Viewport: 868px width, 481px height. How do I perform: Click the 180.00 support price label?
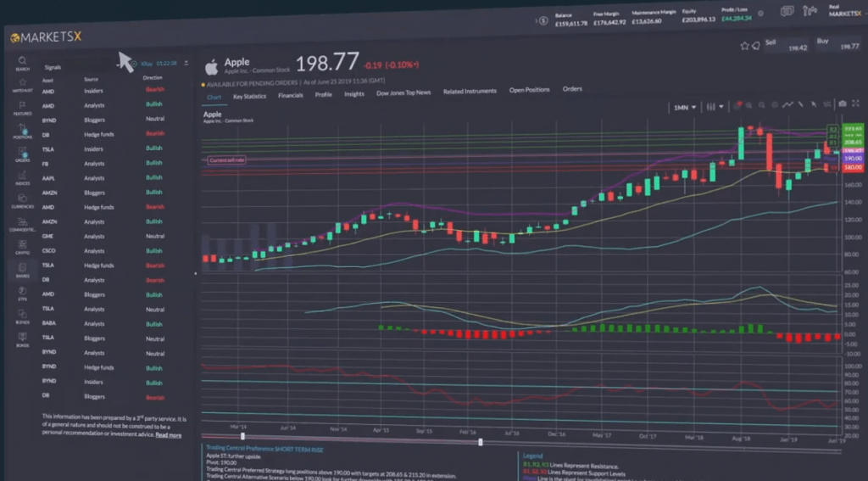(852, 167)
